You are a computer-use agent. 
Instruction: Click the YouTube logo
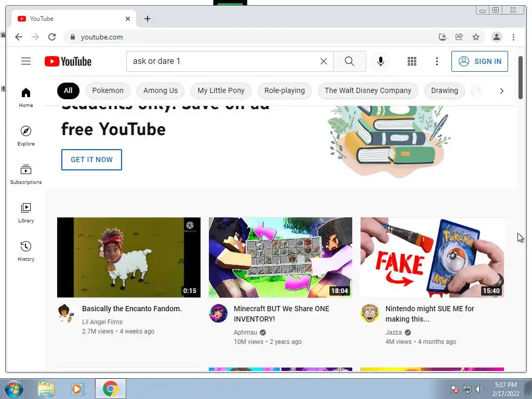point(68,61)
